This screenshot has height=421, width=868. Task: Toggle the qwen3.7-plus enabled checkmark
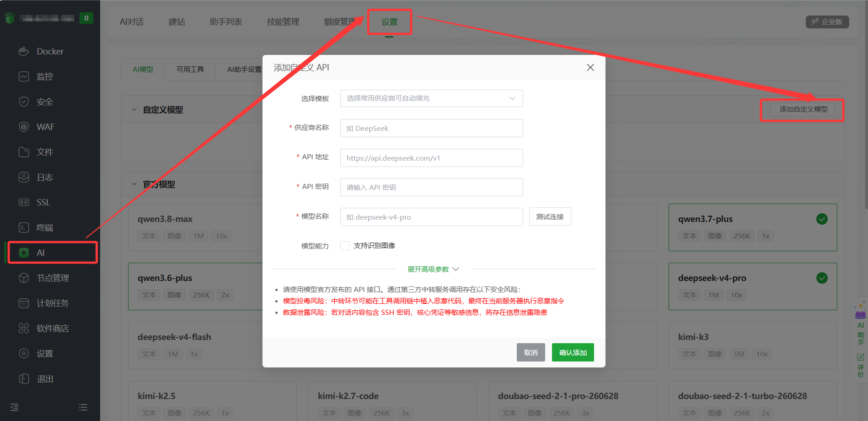click(x=822, y=219)
